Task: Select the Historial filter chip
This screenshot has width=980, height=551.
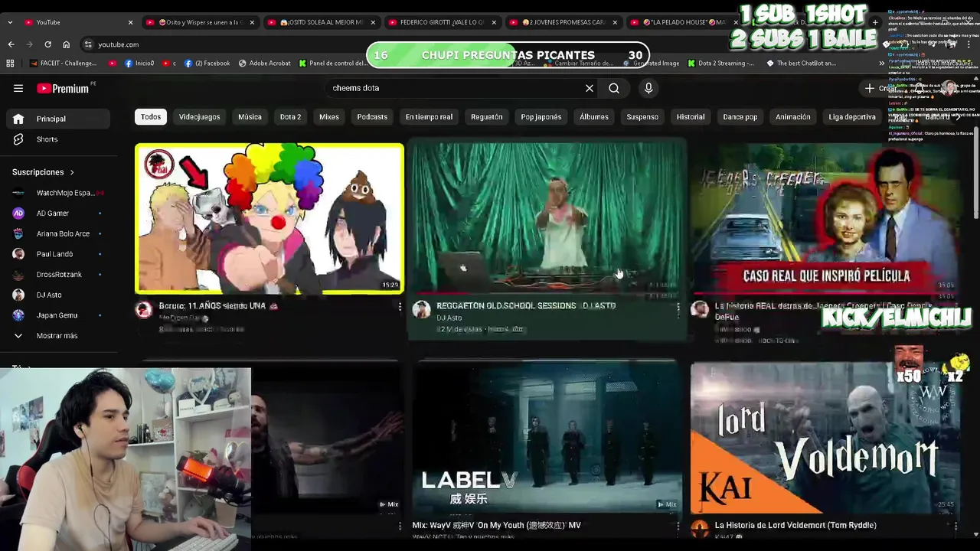Action: pos(691,117)
